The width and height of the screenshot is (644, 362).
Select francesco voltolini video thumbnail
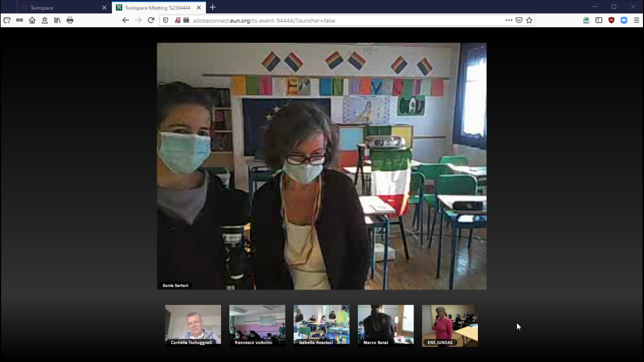tap(257, 325)
